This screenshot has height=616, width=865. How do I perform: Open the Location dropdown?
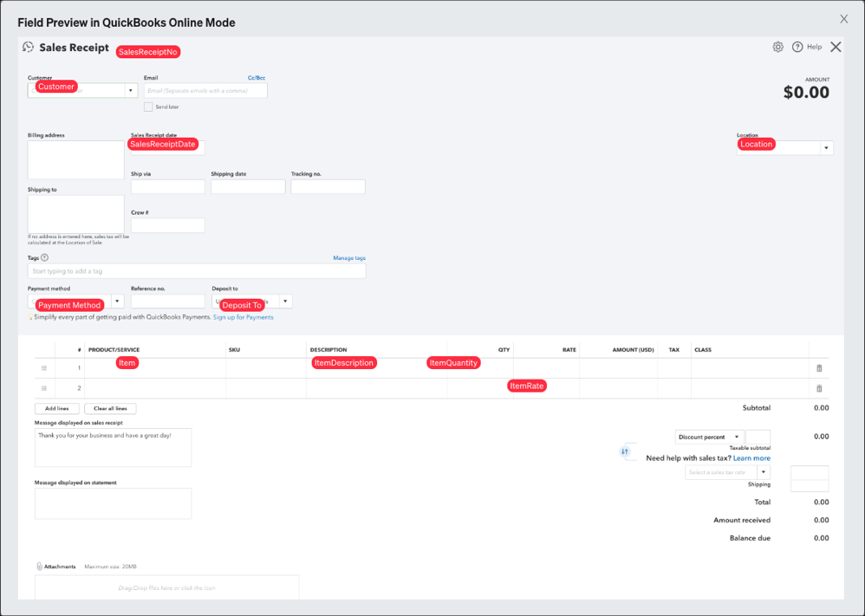tap(825, 146)
